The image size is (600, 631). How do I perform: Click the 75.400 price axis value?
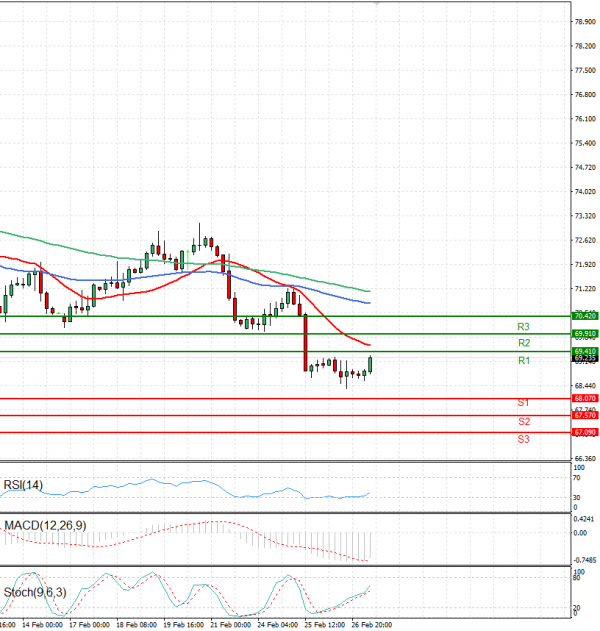tap(585, 143)
